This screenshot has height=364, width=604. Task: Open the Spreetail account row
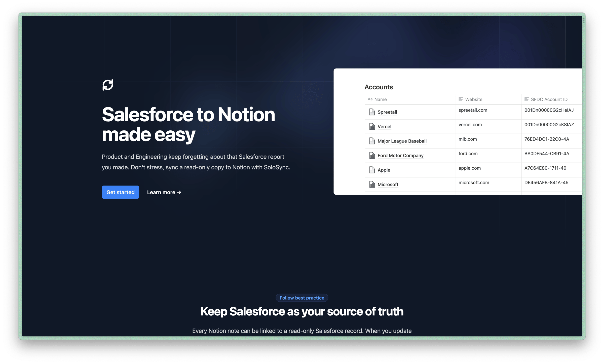pyautogui.click(x=387, y=112)
